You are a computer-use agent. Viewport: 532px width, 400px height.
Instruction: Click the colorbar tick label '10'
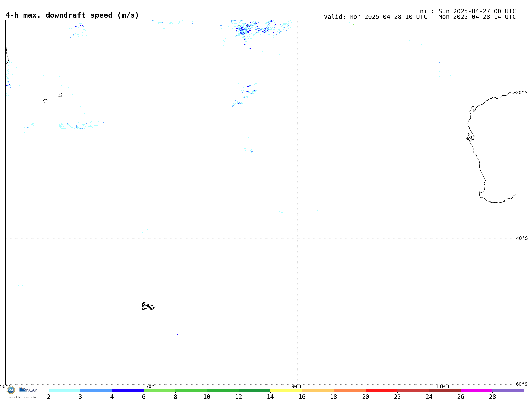click(207, 397)
